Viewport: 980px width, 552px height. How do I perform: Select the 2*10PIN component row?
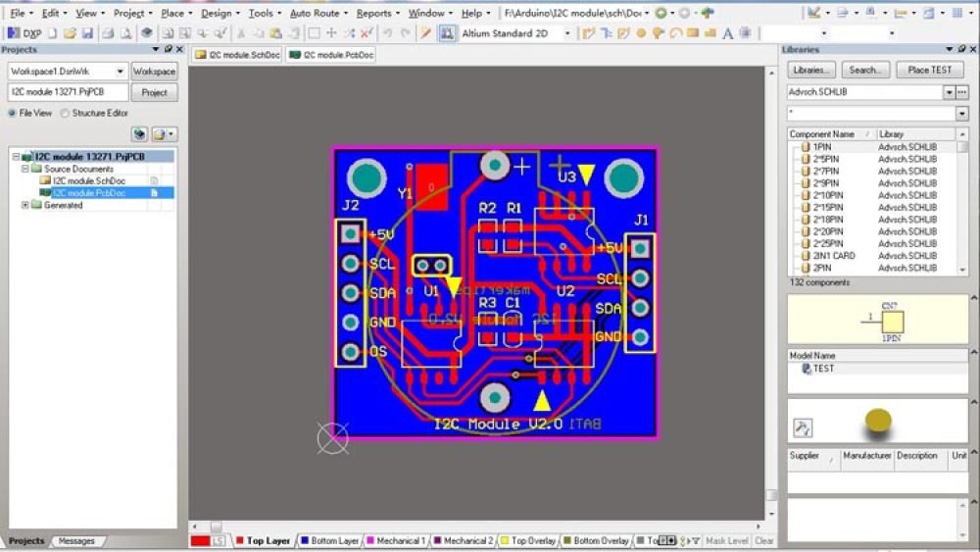coord(873,195)
